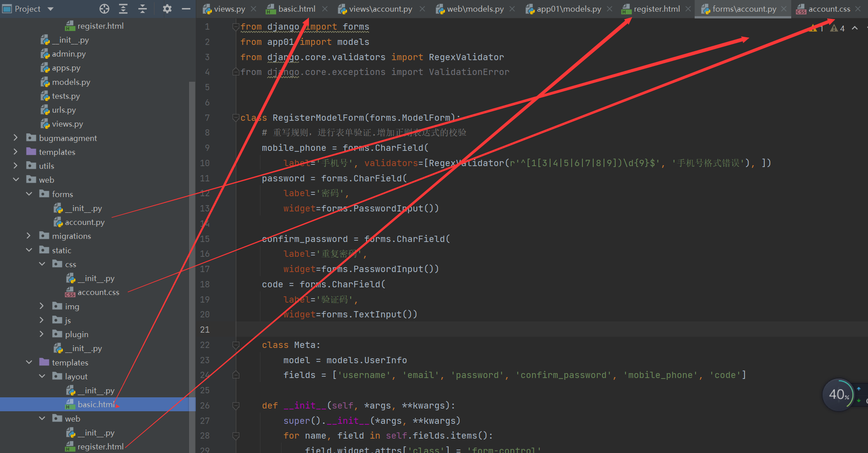Select account.py under the forms folder
The width and height of the screenshot is (868, 453).
coord(85,222)
